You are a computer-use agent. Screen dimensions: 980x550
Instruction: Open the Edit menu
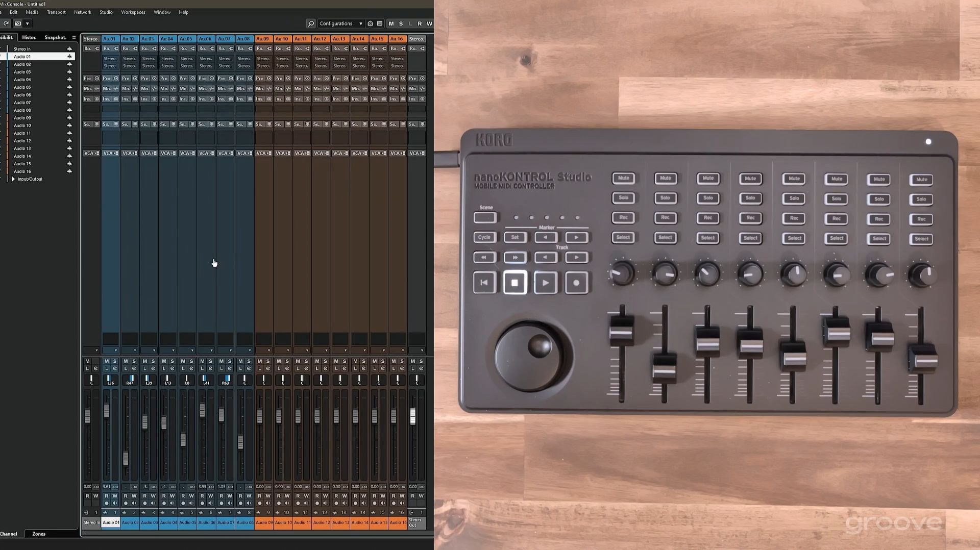click(x=13, y=12)
